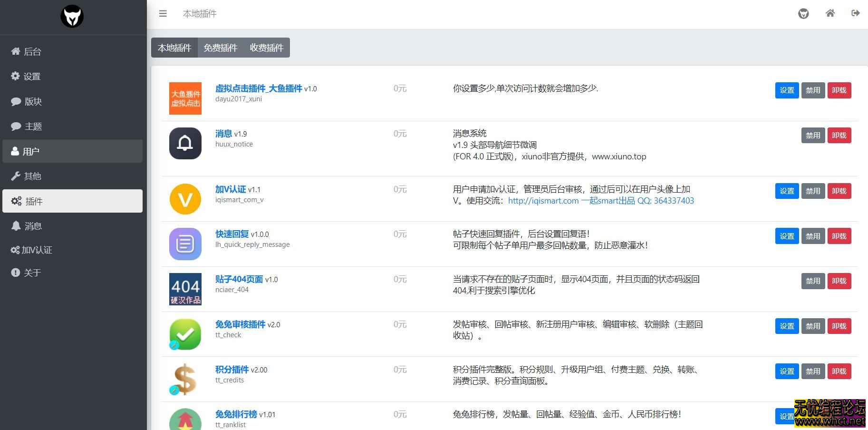The height and width of the screenshot is (430, 868).
Task: Open the 消息 bell section in sidebar
Action: (x=33, y=225)
